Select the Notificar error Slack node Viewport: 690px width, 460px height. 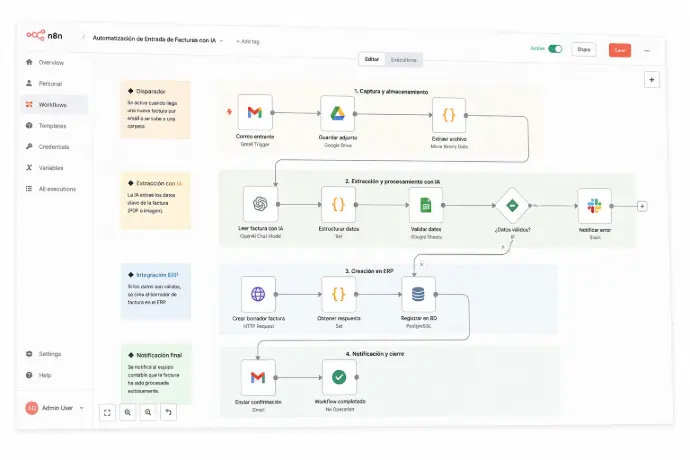595,206
